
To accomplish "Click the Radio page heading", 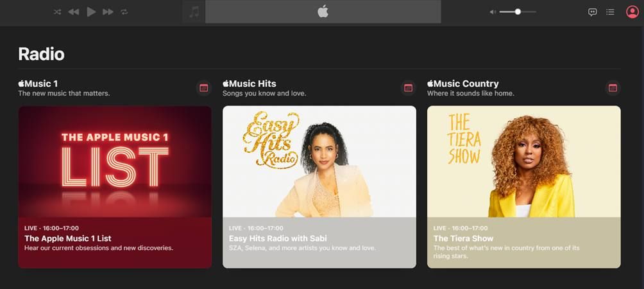I will click(x=41, y=54).
